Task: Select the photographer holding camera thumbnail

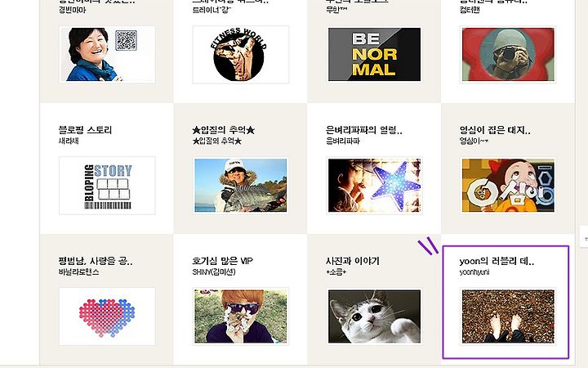Action: tap(508, 55)
